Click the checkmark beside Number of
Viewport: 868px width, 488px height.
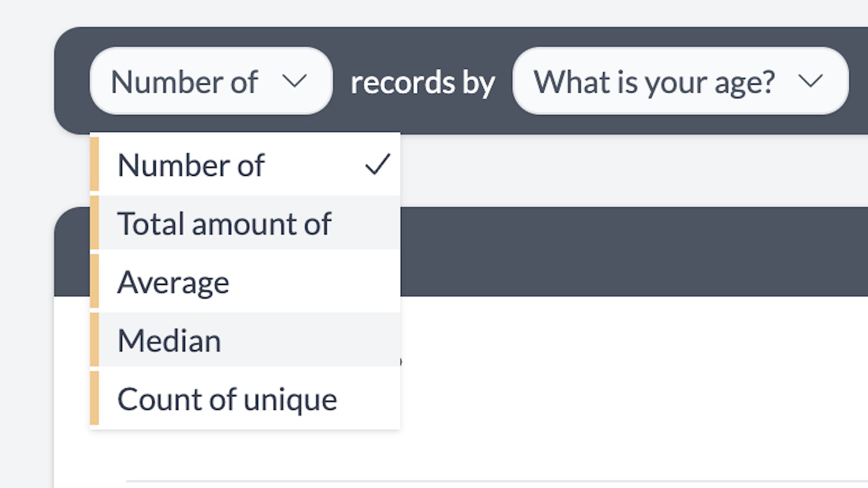[x=378, y=164]
